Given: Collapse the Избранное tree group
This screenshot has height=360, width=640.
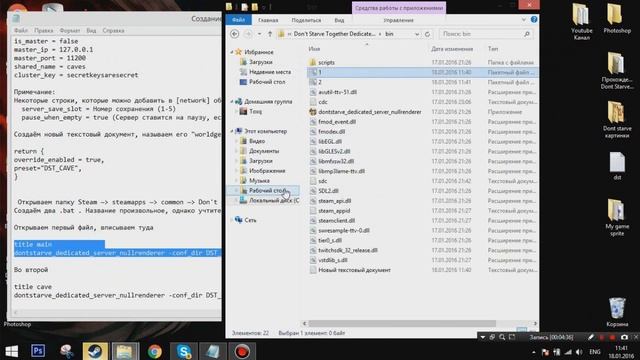Looking at the screenshot, I should (x=232, y=52).
